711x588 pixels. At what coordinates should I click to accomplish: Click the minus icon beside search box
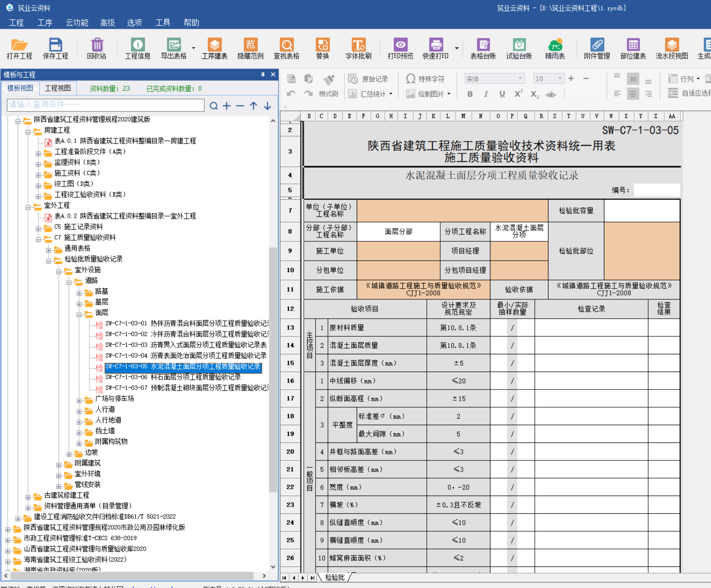[x=240, y=106]
